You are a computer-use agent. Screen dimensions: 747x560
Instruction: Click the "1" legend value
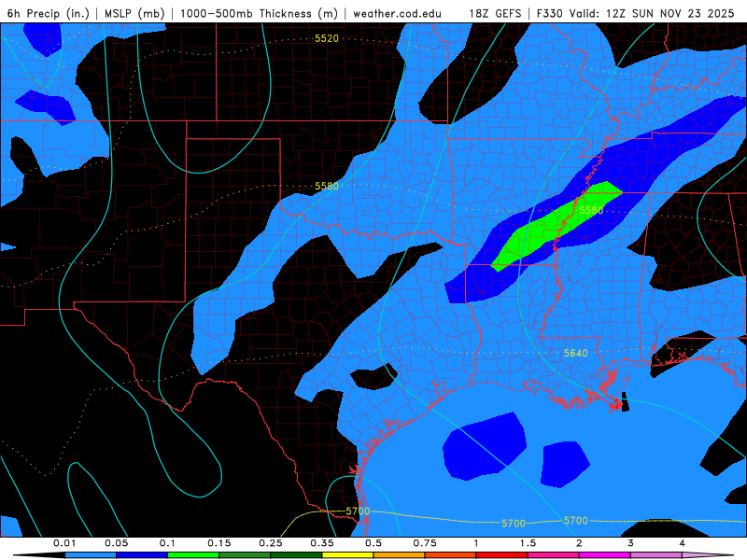[476, 543]
